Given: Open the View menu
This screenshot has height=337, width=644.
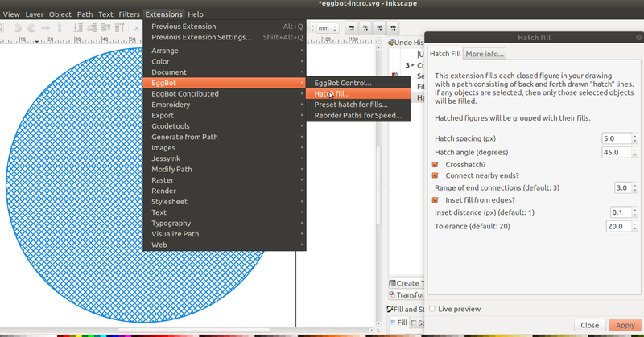Looking at the screenshot, I should 11,14.
